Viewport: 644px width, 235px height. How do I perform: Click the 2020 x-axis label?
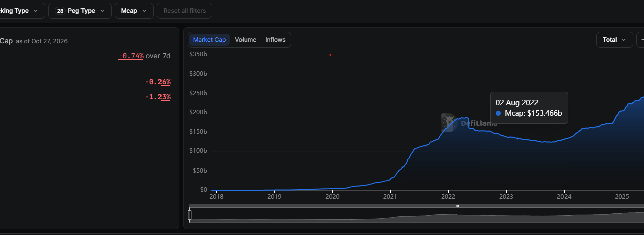332,197
